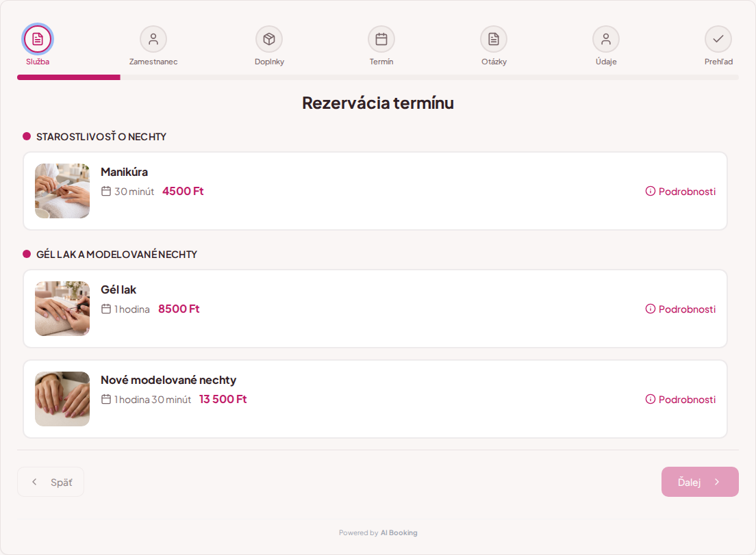
Task: Click calendar icon next to 1 hodina 8500 Ft
Action: pos(106,309)
